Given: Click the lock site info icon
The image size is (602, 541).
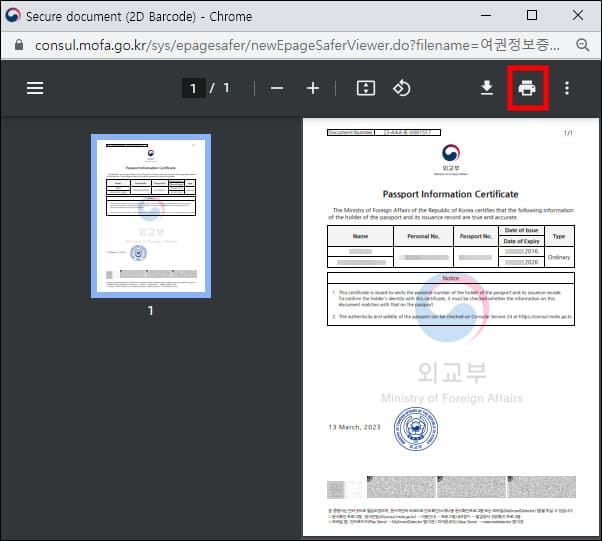Looking at the screenshot, I should coord(18,45).
